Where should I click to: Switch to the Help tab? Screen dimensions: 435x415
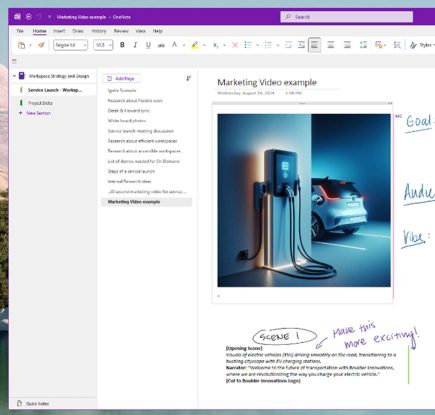(x=157, y=31)
